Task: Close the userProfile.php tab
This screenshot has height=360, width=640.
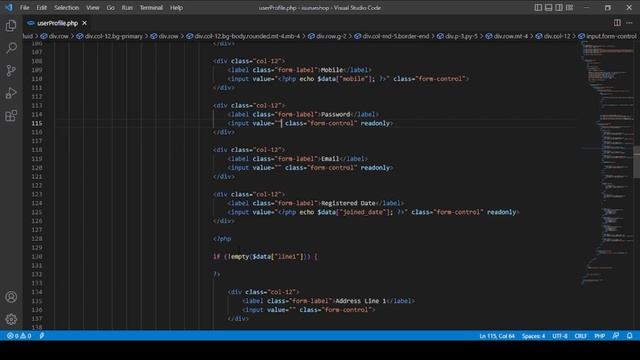Action: [x=84, y=23]
